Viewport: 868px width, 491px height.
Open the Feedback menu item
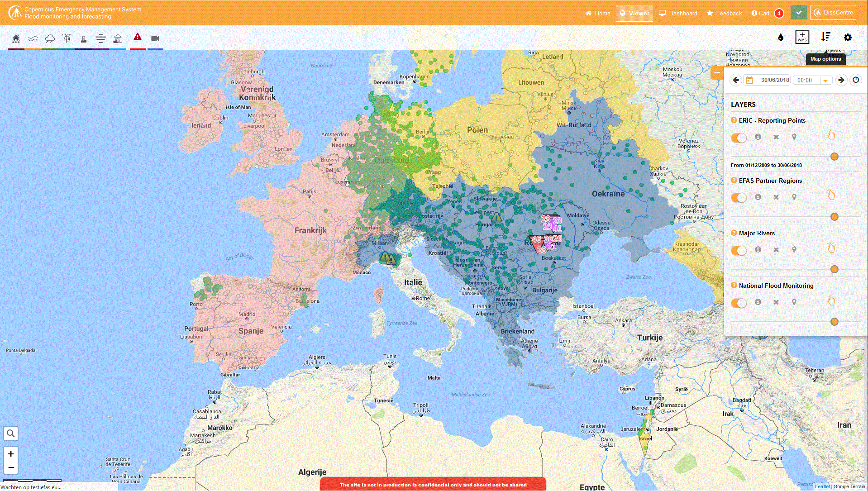point(724,13)
